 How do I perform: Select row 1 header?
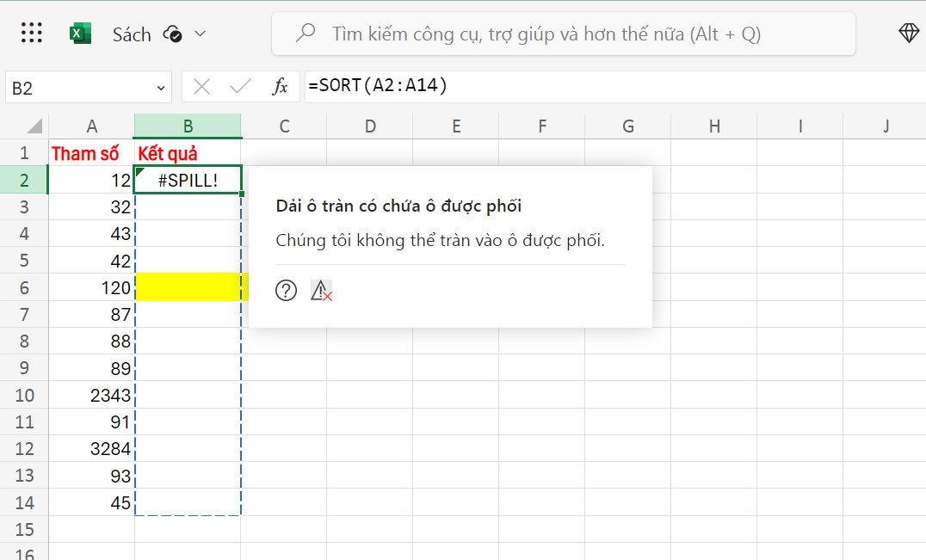click(24, 153)
